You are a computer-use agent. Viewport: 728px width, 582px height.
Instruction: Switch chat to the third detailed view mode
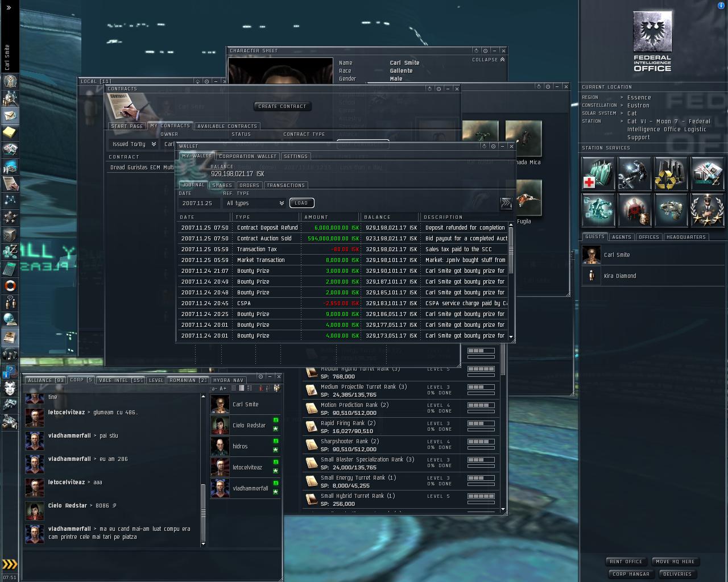[249, 388]
